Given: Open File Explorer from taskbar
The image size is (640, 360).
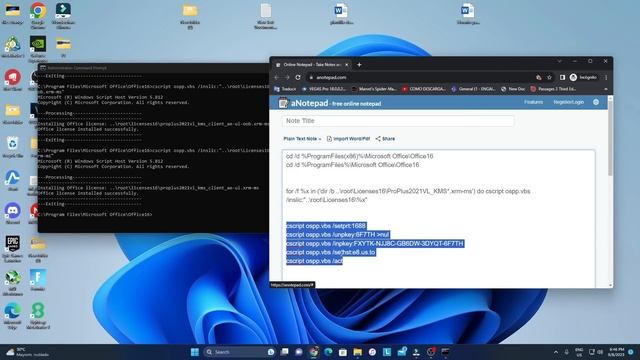Looking at the screenshot, I should coord(358,352).
